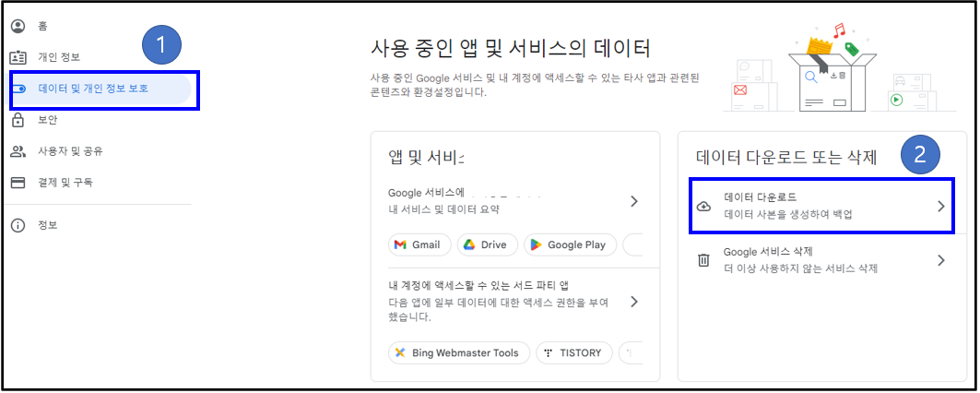
Task: Click the TISTORY dots logo icon
Action: click(x=549, y=353)
